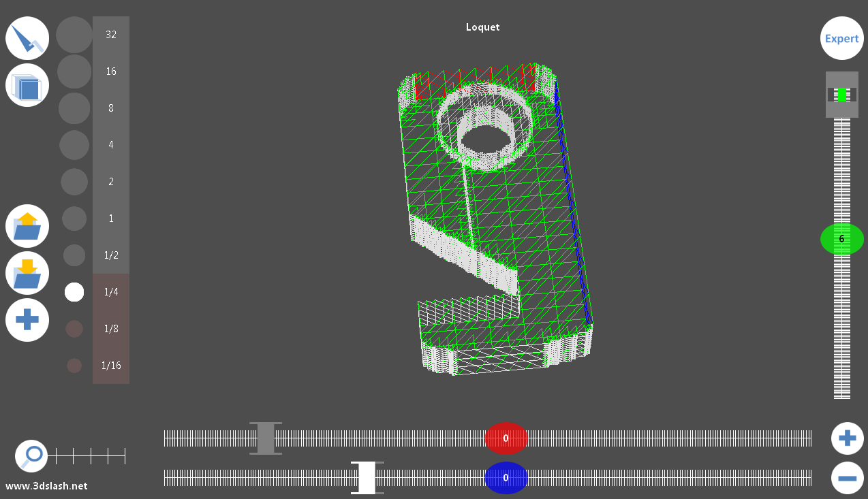Click the magnifier zoom icon

click(31, 455)
